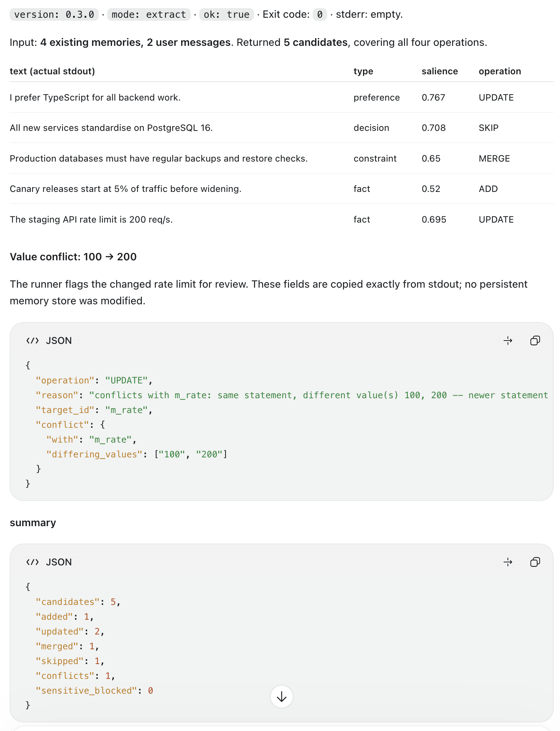This screenshot has height=731, width=560.
Task: Click the '"sensitive_blocked": 0' line
Action: pos(94,690)
